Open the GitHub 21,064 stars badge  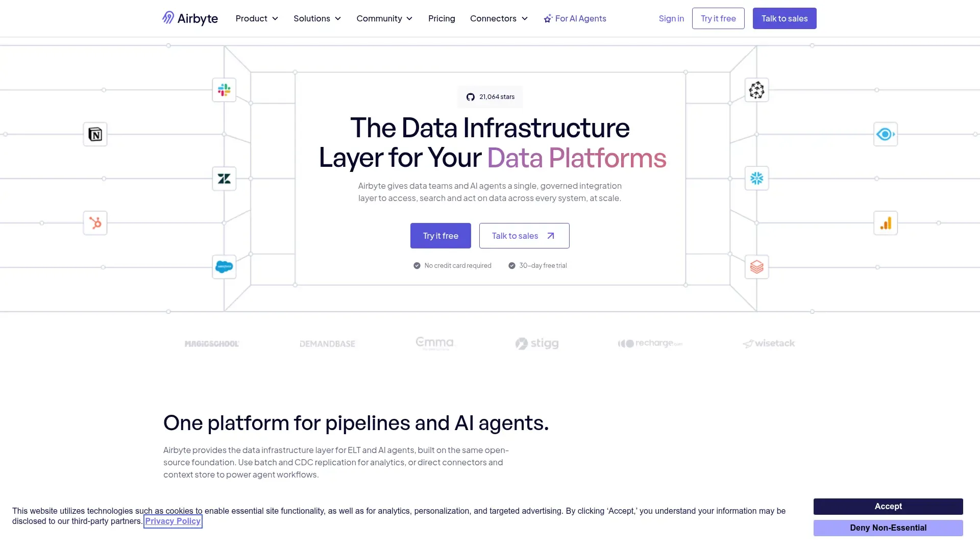point(490,97)
